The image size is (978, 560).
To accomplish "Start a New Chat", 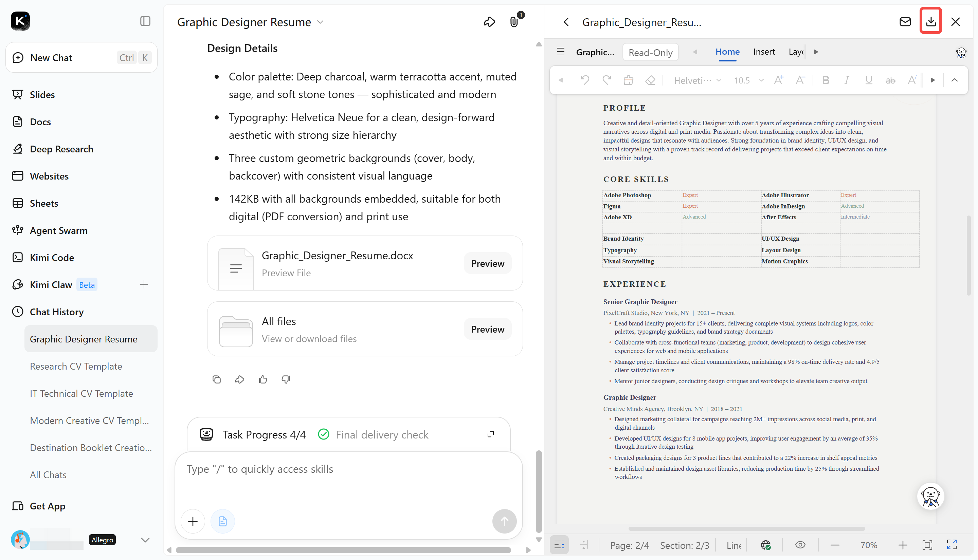I will pos(81,58).
